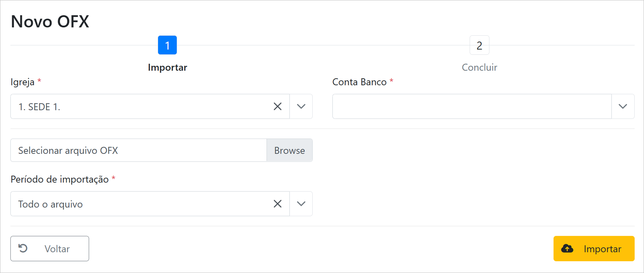Click the Conta Banco label
The height and width of the screenshot is (273, 644).
(x=359, y=82)
